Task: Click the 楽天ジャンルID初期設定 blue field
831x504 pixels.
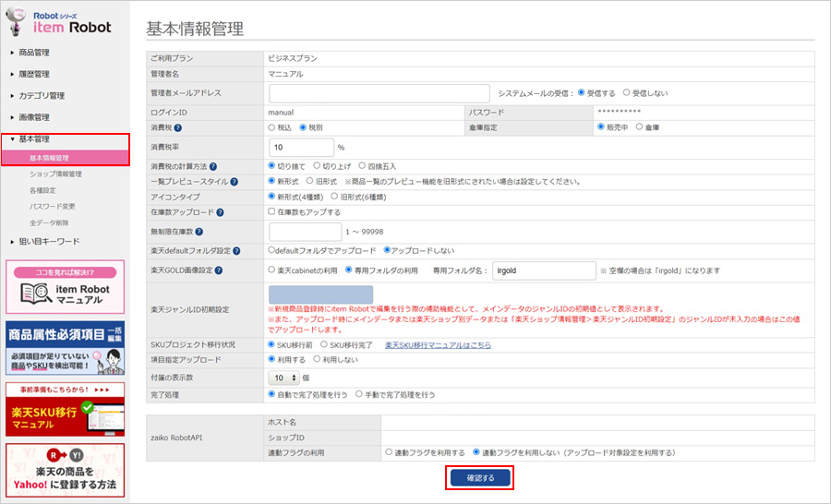Action: [x=320, y=294]
